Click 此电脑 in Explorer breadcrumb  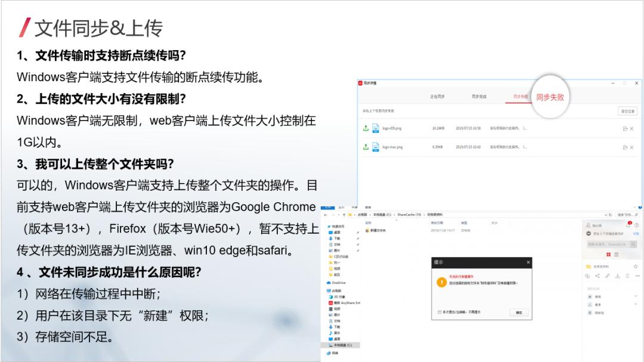[363, 215]
